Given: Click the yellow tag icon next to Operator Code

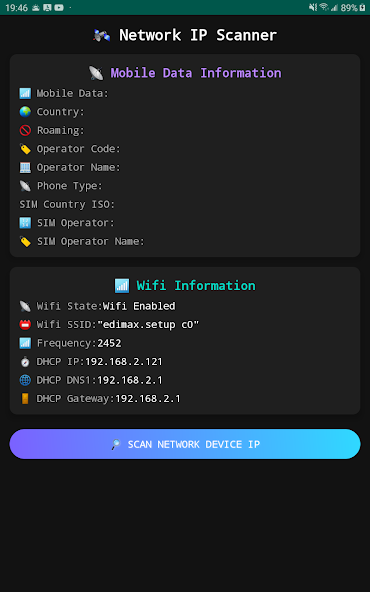Looking at the screenshot, I should pos(25,149).
